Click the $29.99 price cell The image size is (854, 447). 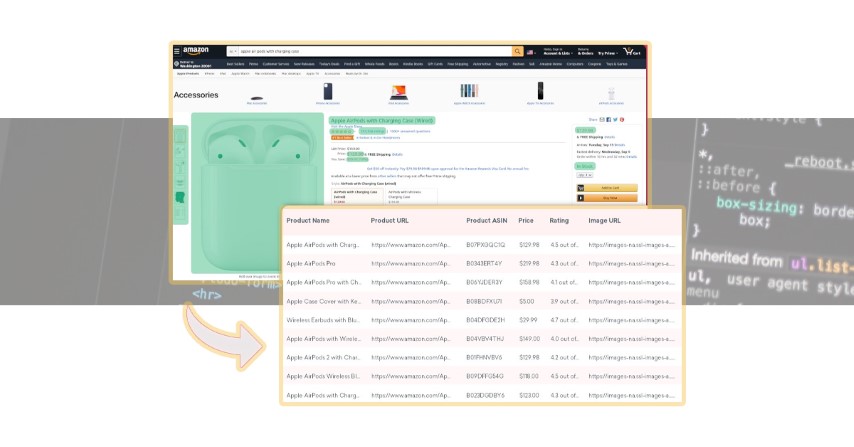[528, 320]
